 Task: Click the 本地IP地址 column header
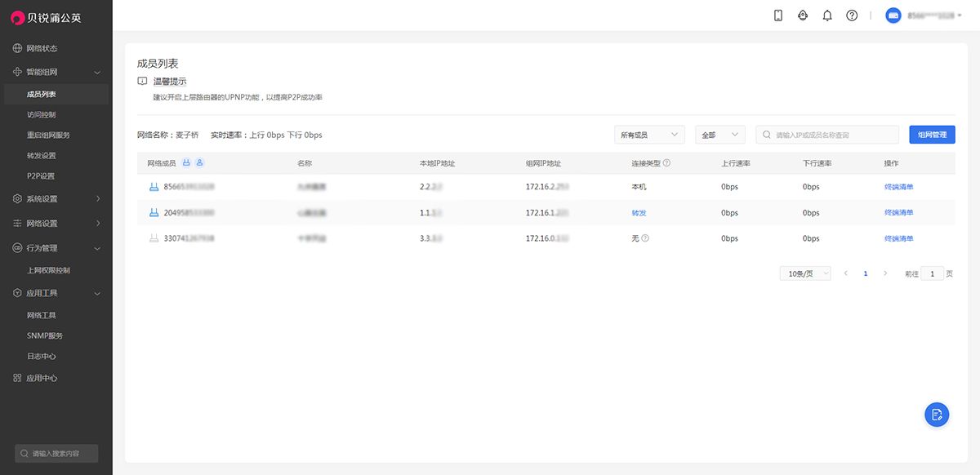(437, 163)
